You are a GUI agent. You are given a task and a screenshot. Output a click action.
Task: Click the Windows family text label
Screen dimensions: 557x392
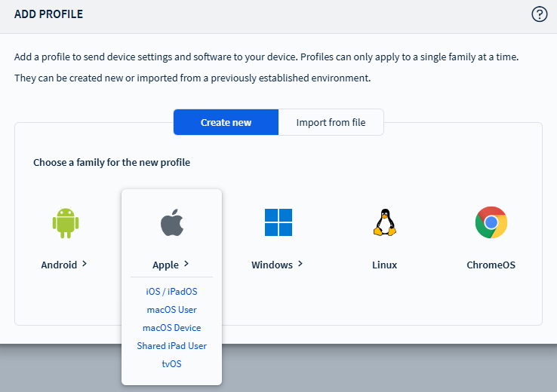coord(272,265)
